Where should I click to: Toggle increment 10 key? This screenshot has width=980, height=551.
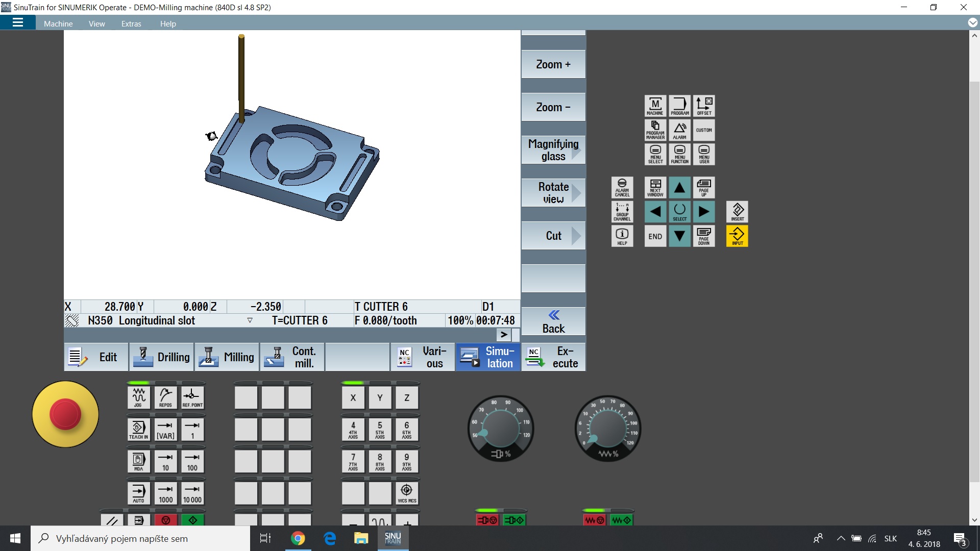pyautogui.click(x=165, y=461)
